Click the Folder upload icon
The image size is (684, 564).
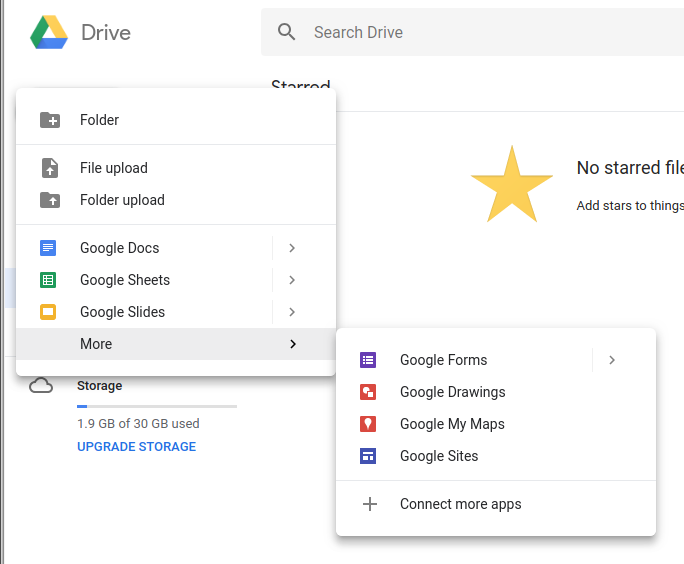50,200
